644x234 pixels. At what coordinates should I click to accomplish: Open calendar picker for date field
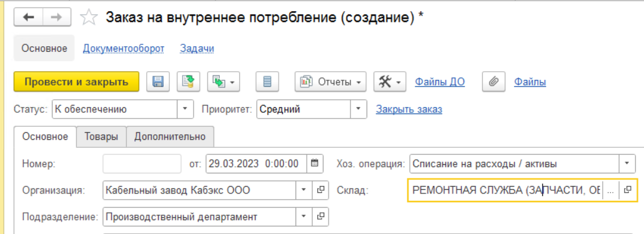[315, 163]
